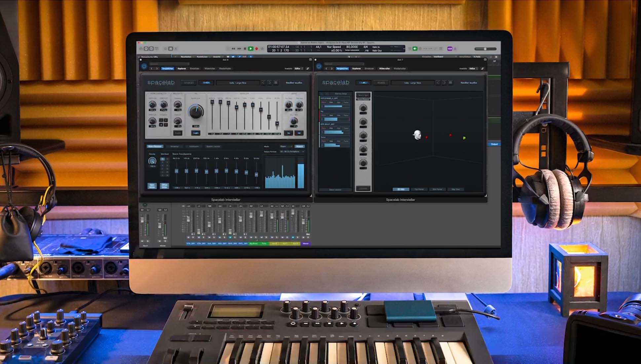
Task: Click the 1 kHz equalizer fader in Spacelab
Action: point(245,105)
